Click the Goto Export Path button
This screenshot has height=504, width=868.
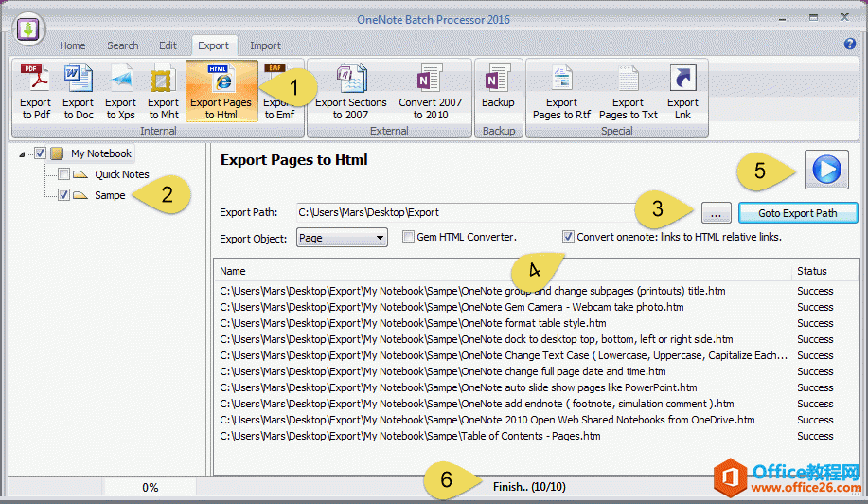pyautogui.click(x=798, y=212)
